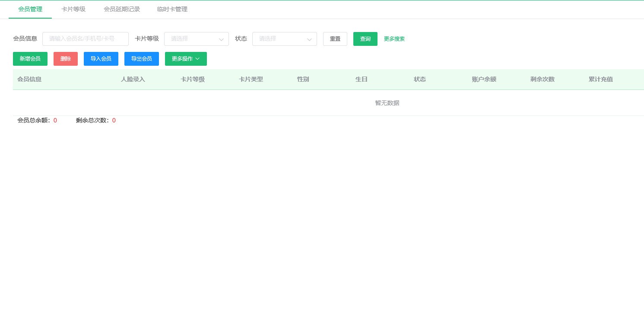Open the 临时卡管理 tab

click(x=172, y=9)
